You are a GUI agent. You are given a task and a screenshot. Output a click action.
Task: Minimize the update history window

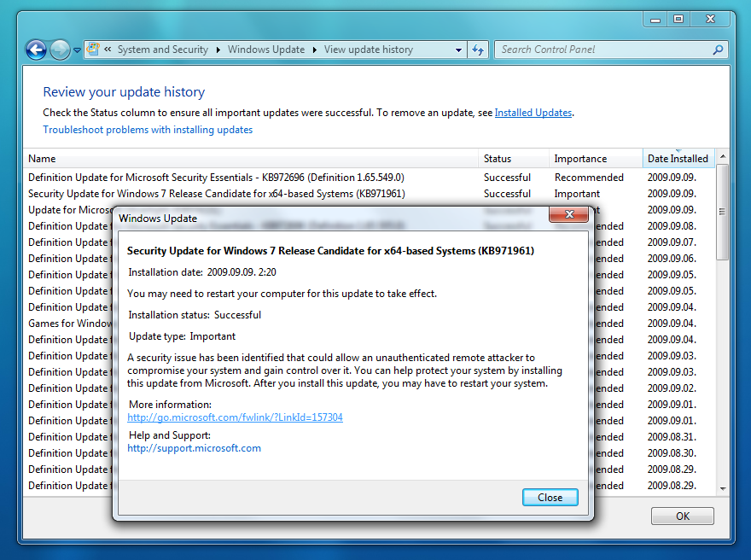tap(655, 19)
